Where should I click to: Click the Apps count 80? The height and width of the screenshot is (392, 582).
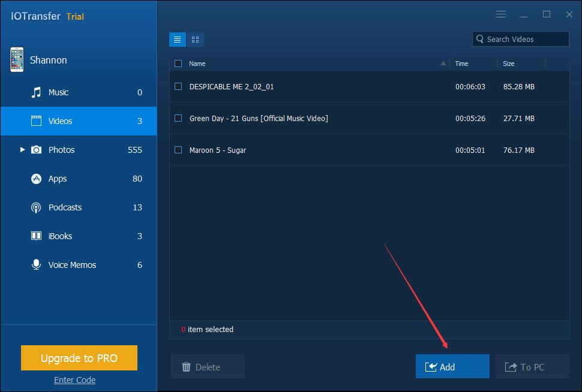pyautogui.click(x=137, y=179)
